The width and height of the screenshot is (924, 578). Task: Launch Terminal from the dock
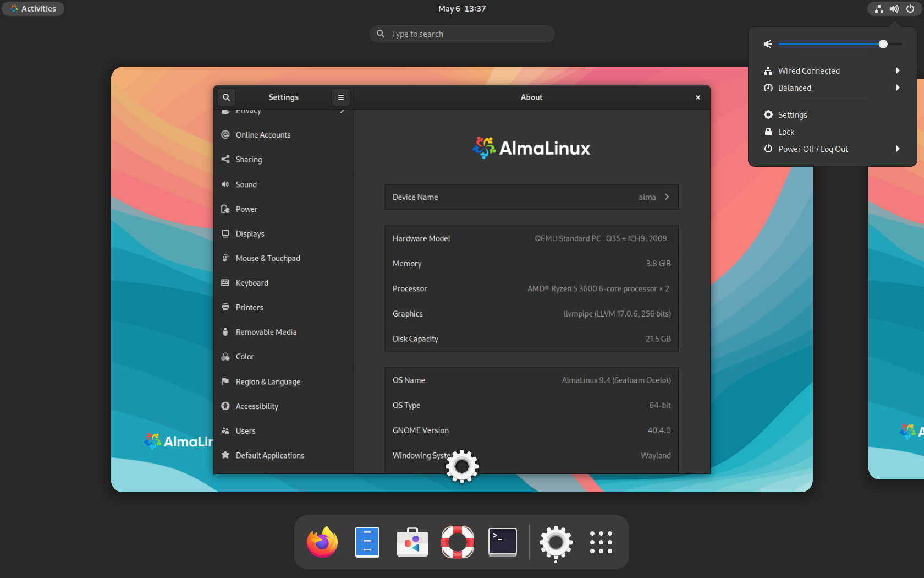click(x=503, y=542)
